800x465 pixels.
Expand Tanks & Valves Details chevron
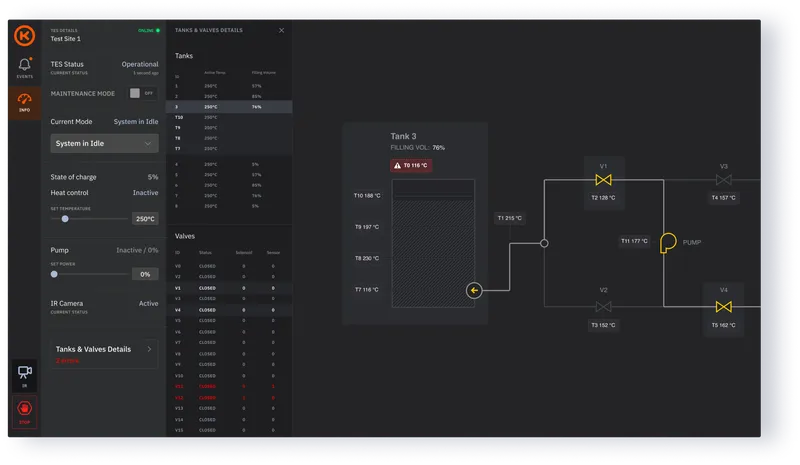(x=149, y=349)
